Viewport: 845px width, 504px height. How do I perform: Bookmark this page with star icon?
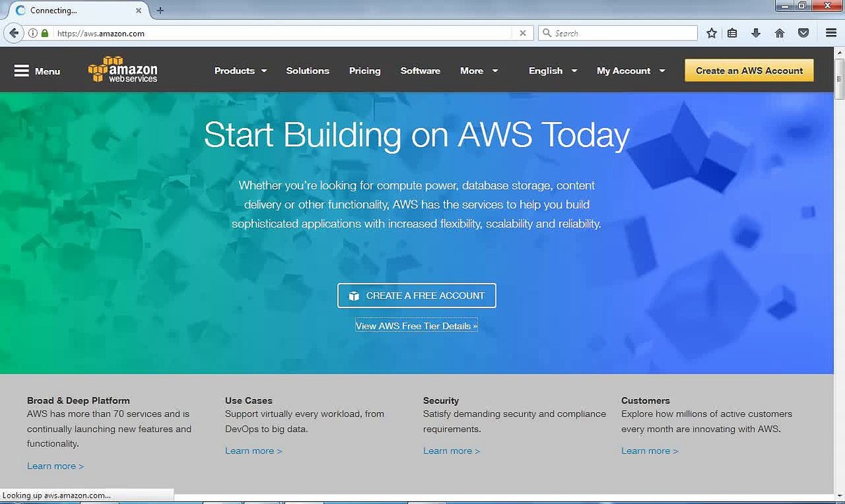712,33
